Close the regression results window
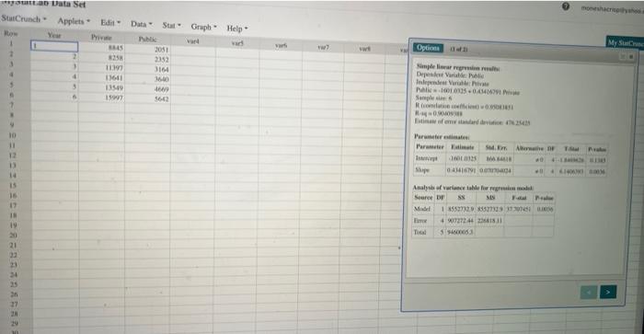Viewport: 644px width, 334px height. pos(631,57)
